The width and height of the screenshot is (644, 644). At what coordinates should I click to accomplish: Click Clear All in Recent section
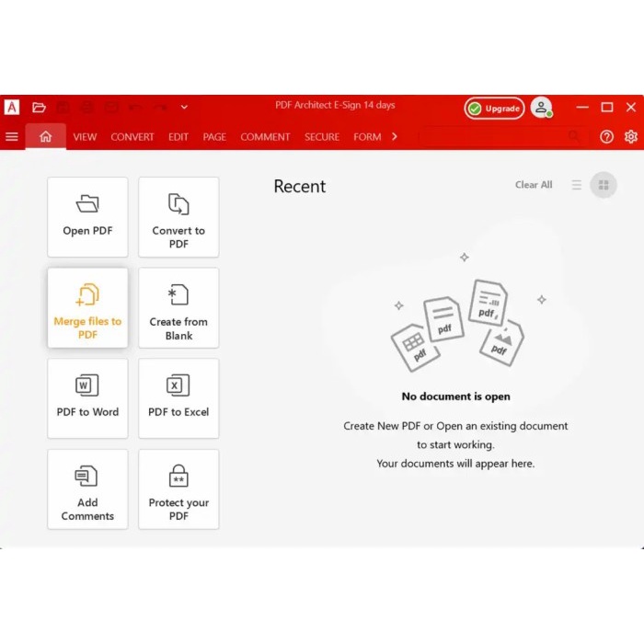[534, 185]
